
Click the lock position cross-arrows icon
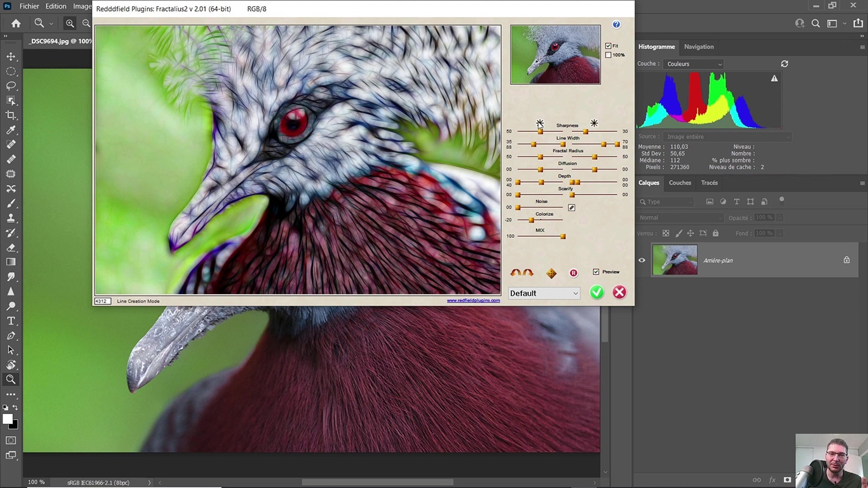(690, 233)
